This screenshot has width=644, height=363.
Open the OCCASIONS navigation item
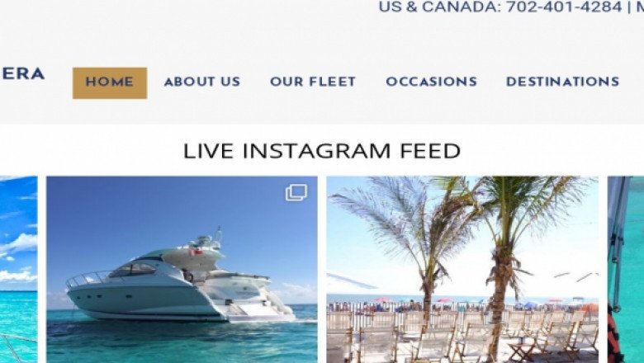[x=431, y=82]
